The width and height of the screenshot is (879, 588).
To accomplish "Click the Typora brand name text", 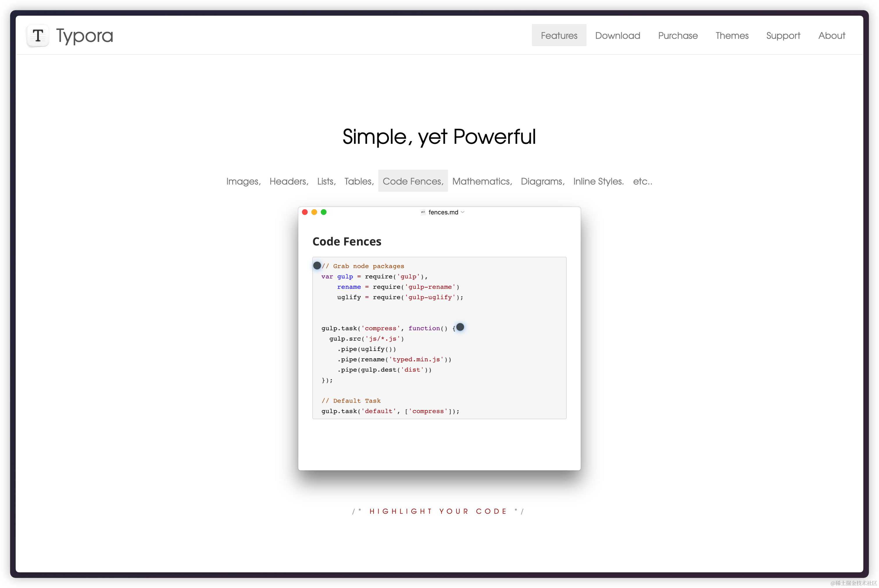I will pyautogui.click(x=84, y=36).
